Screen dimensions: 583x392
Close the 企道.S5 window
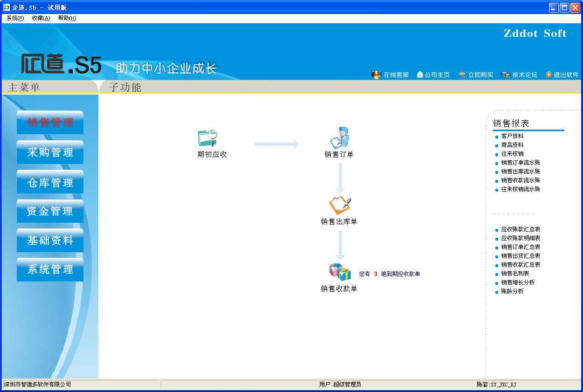575,7
